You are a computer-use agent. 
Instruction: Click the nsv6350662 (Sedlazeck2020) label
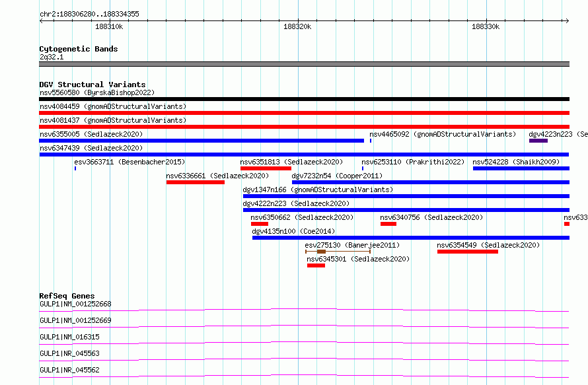click(x=302, y=217)
